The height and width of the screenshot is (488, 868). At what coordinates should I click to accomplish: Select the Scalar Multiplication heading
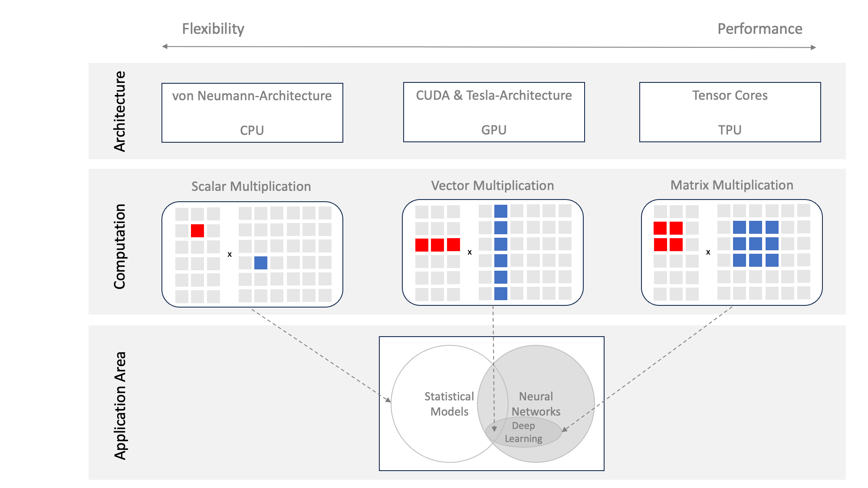coord(251,187)
